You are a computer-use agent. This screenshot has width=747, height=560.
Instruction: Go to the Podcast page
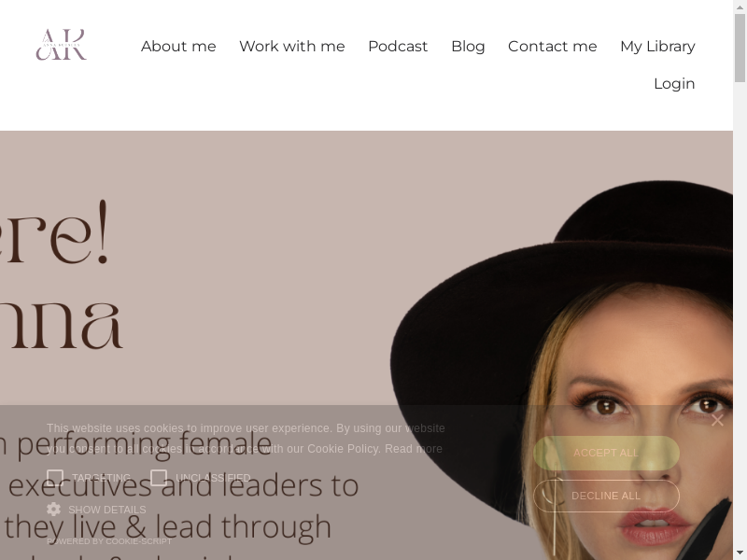tap(398, 46)
